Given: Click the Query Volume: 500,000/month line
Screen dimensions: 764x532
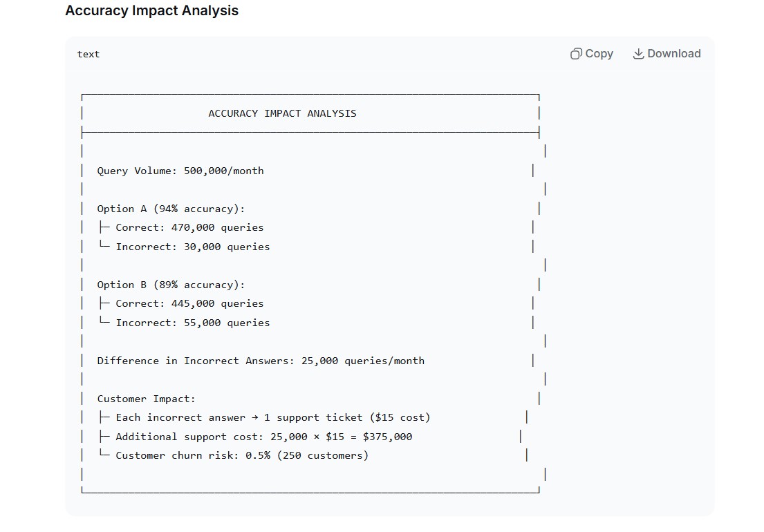Looking at the screenshot, I should tap(180, 171).
